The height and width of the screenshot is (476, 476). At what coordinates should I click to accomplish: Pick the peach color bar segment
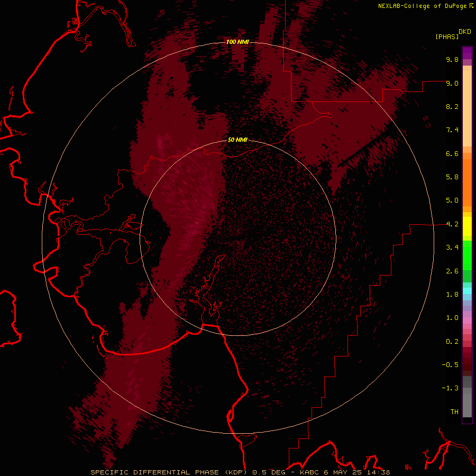click(467, 108)
